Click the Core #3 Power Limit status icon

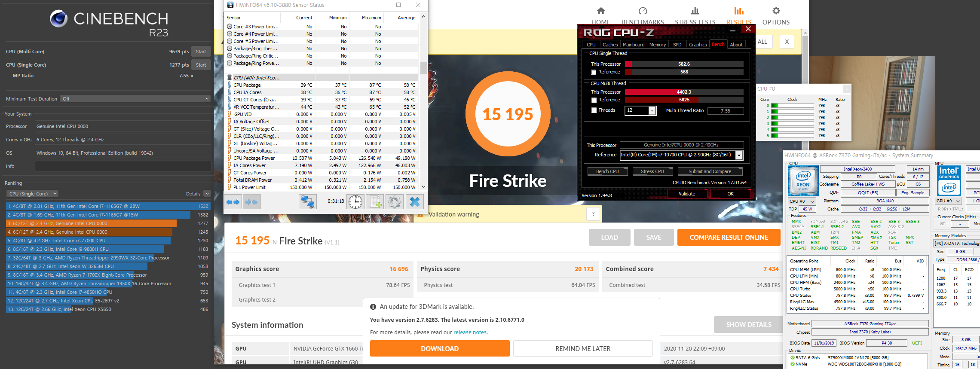pyautogui.click(x=230, y=27)
